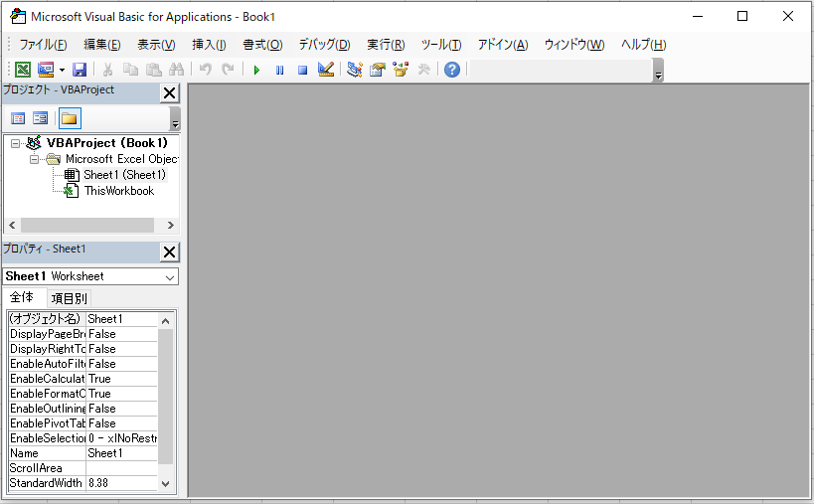The height and width of the screenshot is (504, 814).
Task: Click the View Microsoft Excel icon
Action: click(23, 69)
